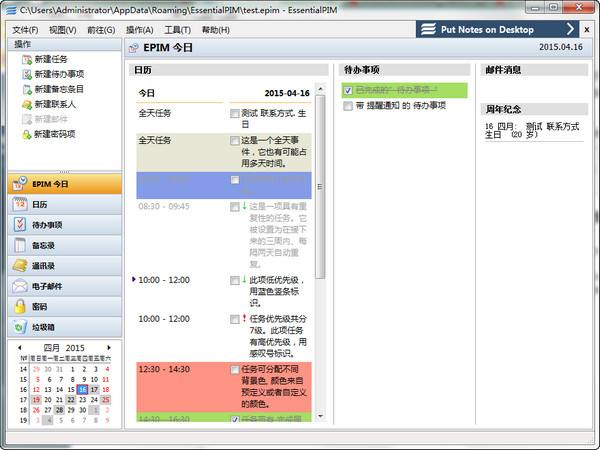Open the 密码 passwords module lock icon
This screenshot has height=450, width=600.
click(20, 307)
